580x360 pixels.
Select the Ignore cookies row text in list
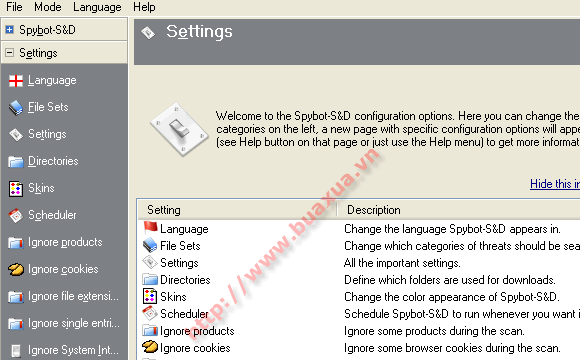(x=195, y=348)
